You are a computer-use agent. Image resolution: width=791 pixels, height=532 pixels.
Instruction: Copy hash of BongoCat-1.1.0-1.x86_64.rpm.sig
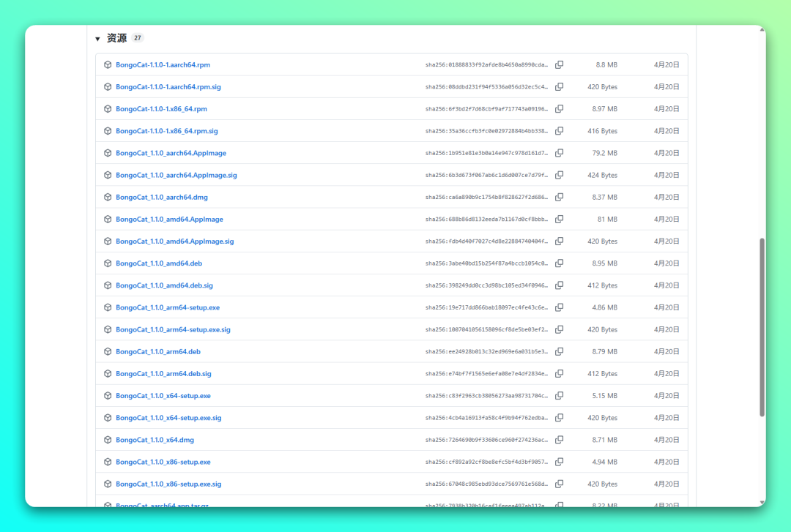(559, 130)
